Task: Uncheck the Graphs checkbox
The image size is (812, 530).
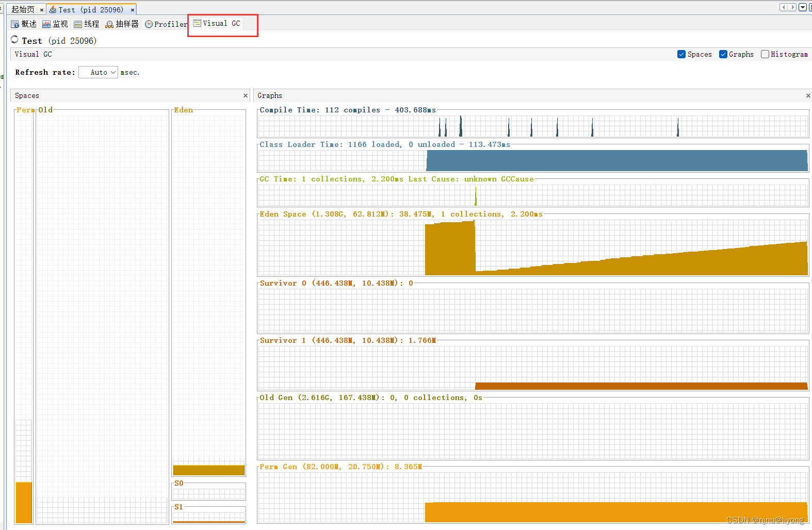Action: tap(723, 54)
